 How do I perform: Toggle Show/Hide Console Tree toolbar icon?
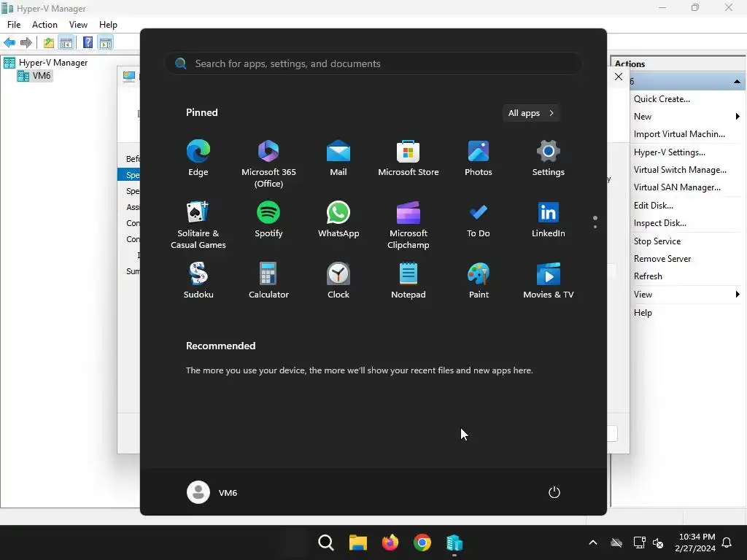click(x=66, y=43)
